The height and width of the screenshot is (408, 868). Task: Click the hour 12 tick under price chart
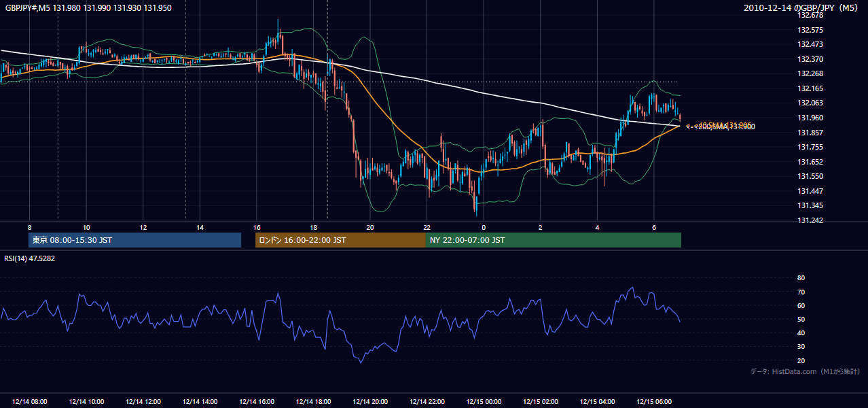143,227
